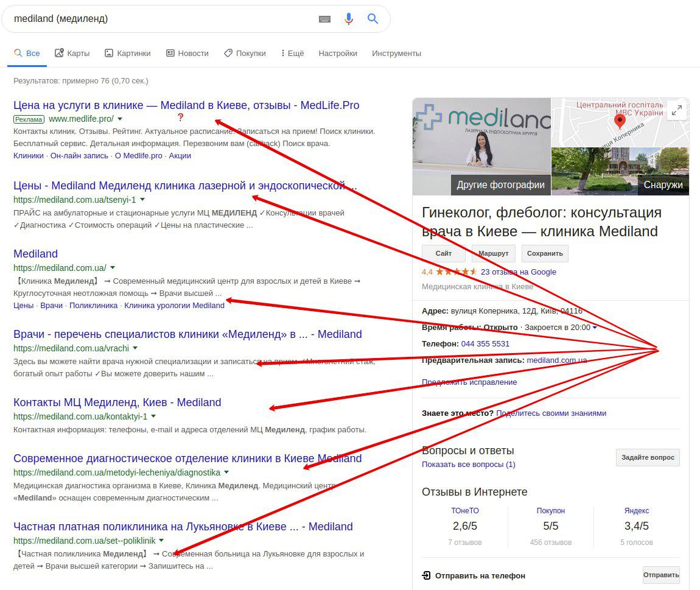This screenshot has height=590, width=700.
Task: Click the Акции sitelink
Action: (x=180, y=155)
